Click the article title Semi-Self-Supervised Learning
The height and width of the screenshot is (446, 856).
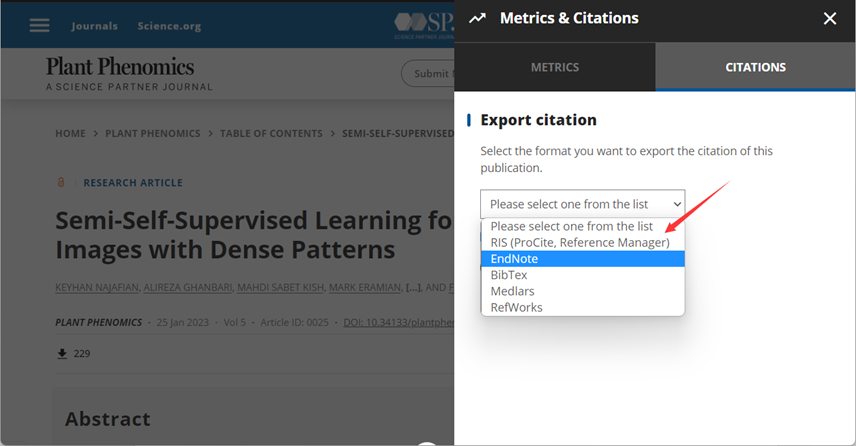(x=254, y=235)
